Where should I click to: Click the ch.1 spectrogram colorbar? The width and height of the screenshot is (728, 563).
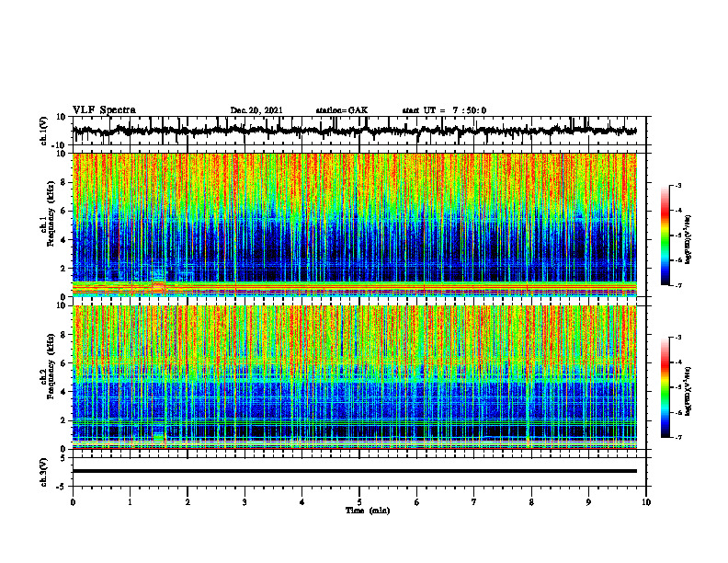665,236
